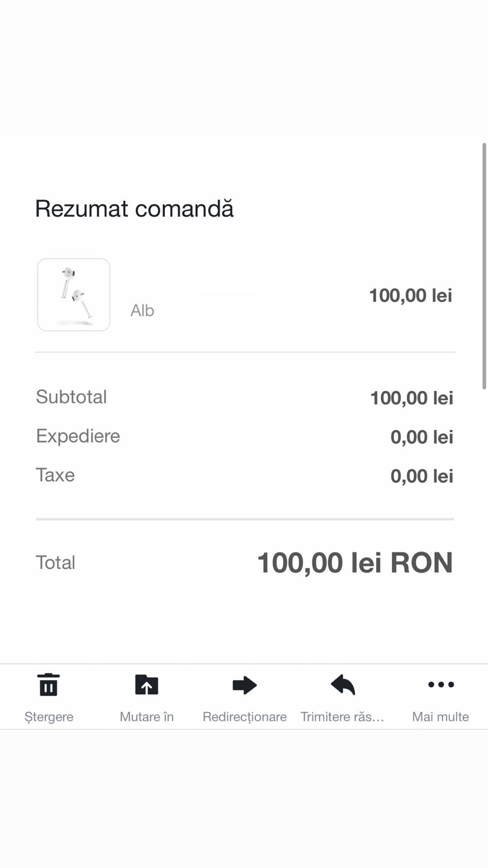Image resolution: width=488 pixels, height=868 pixels.
Task: Click the Subtotal row label
Action: (x=71, y=397)
